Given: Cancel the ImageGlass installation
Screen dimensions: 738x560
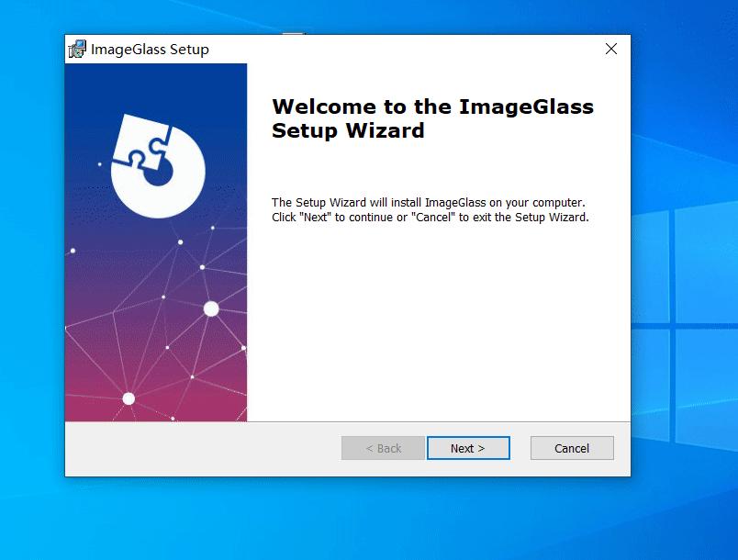Looking at the screenshot, I should (x=571, y=448).
